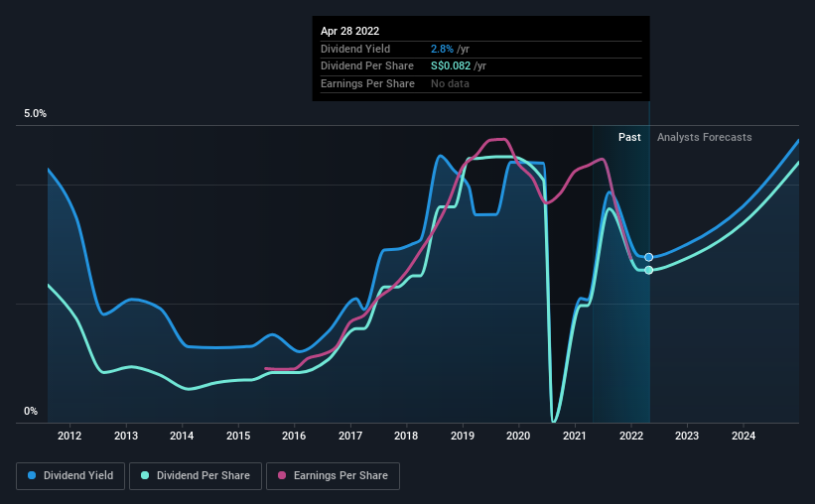Click the 'S$0.082' dividend per share value
The image size is (815, 504).
coord(451,66)
